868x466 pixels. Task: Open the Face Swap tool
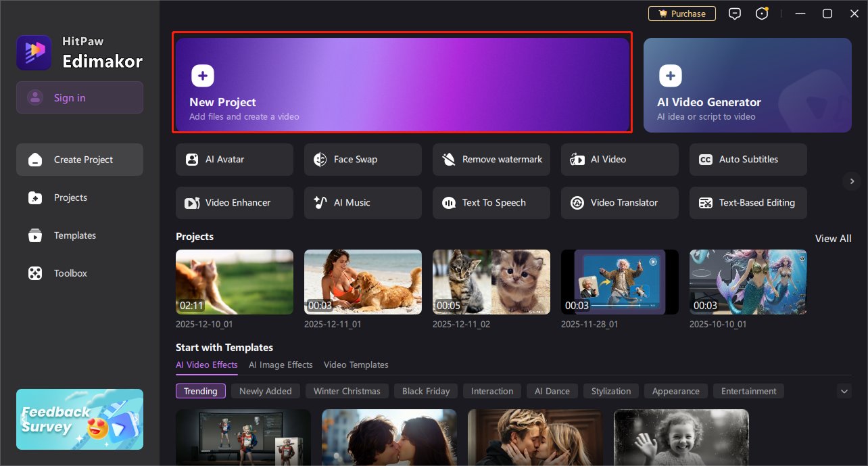pyautogui.click(x=362, y=160)
